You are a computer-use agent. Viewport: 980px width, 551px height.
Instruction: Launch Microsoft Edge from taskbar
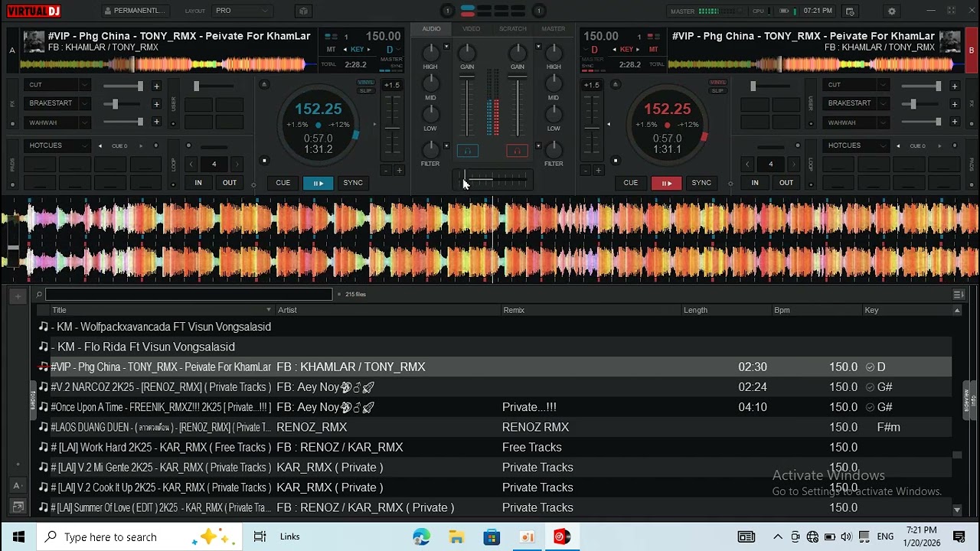pyautogui.click(x=422, y=536)
